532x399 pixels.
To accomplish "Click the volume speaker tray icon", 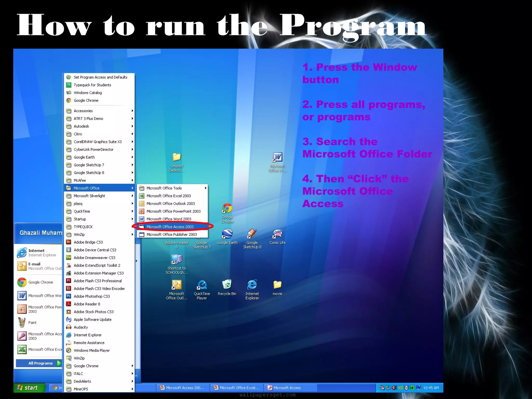I will (394, 388).
